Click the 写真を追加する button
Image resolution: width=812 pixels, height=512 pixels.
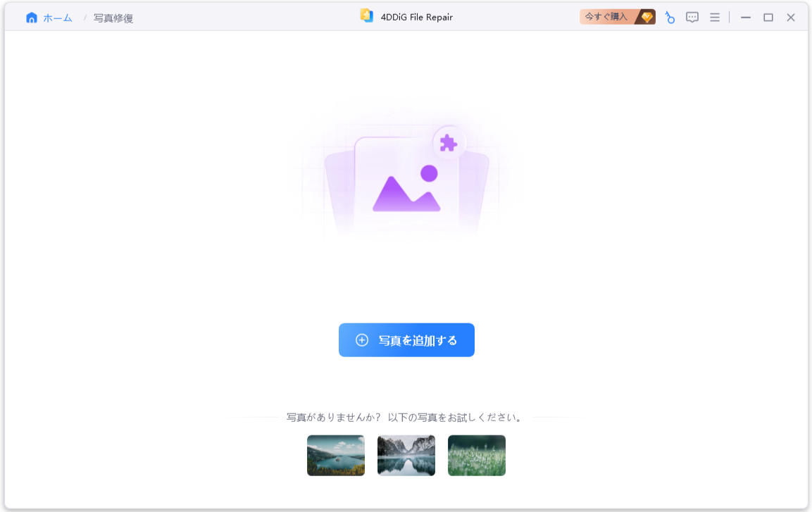click(406, 339)
